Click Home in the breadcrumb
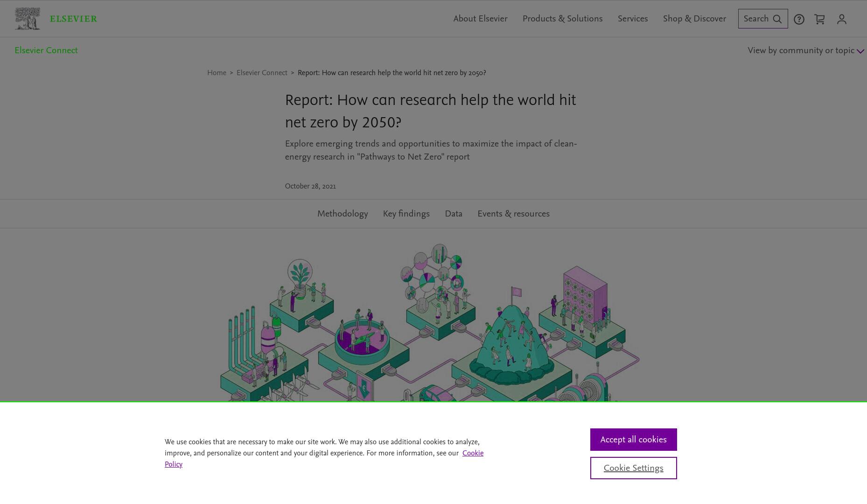This screenshot has height=504, width=867. (217, 73)
